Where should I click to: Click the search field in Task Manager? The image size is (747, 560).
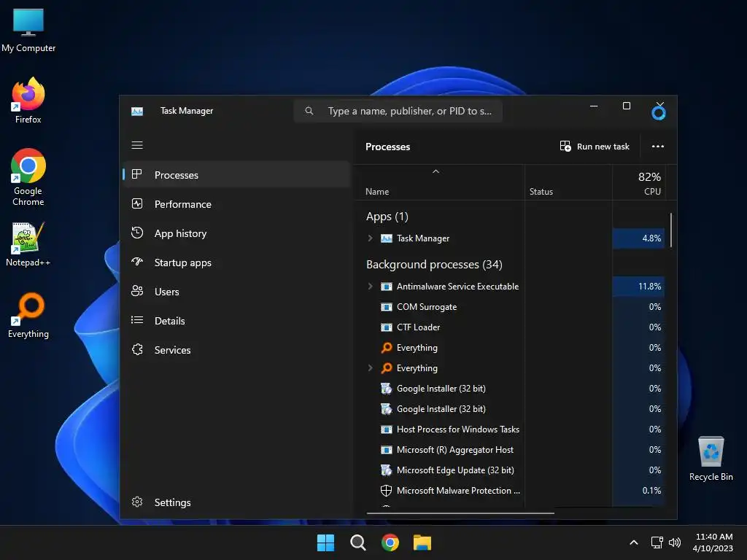pos(398,111)
